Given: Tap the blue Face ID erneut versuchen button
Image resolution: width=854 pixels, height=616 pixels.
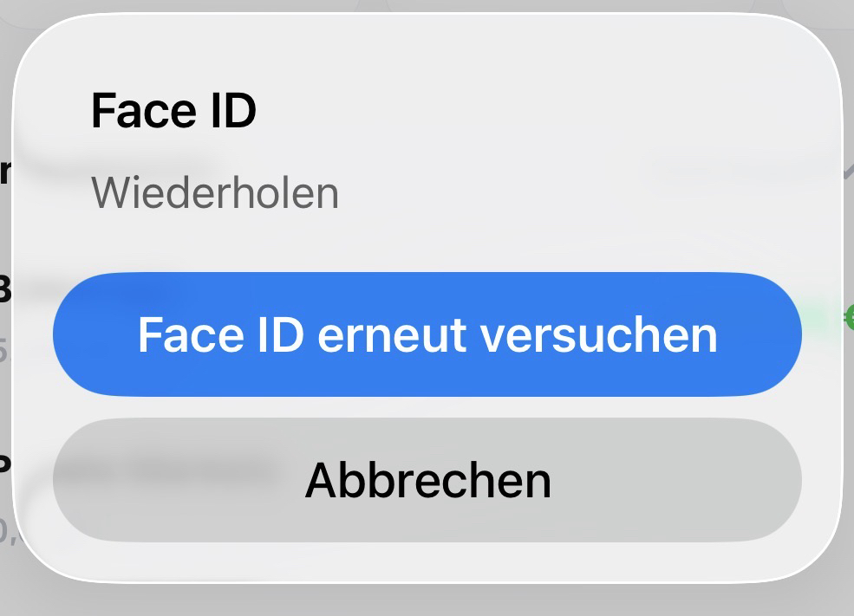Looking at the screenshot, I should pyautogui.click(x=427, y=334).
